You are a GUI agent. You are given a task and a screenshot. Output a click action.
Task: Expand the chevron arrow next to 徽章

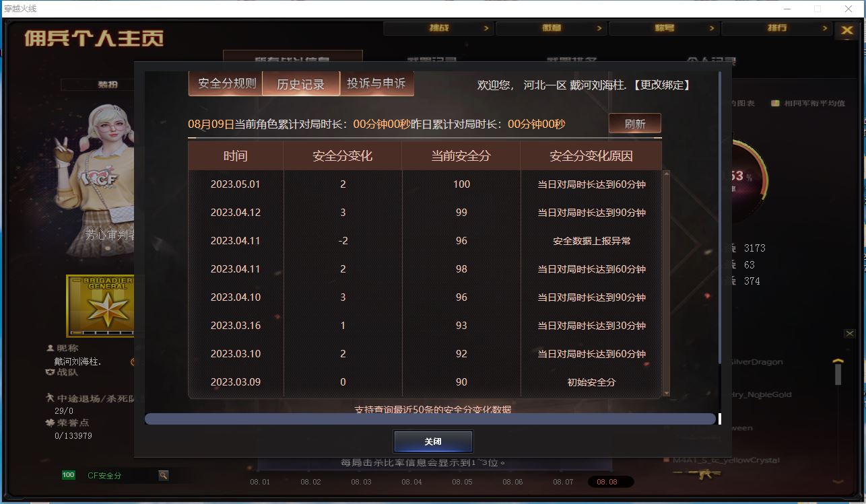point(599,28)
